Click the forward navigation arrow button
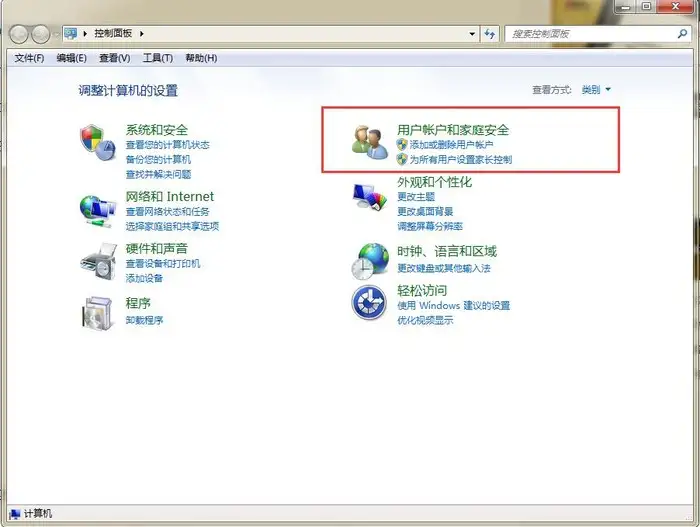 40,34
